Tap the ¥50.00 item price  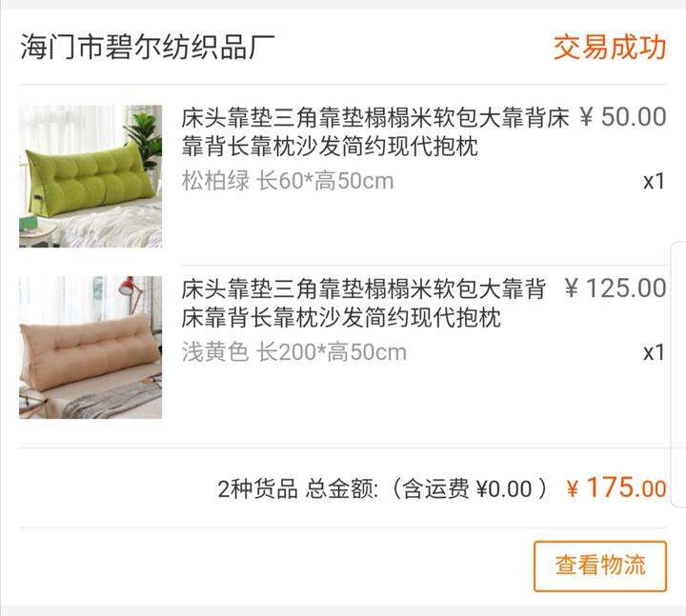(x=623, y=117)
